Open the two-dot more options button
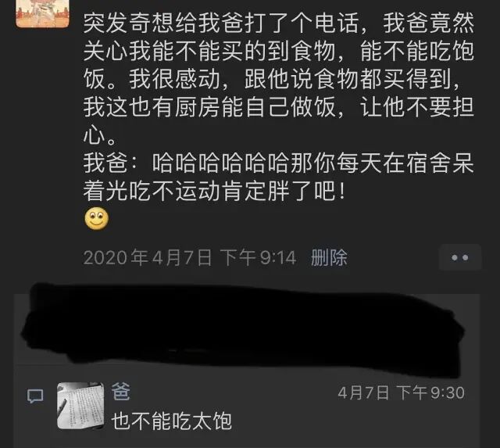 (x=460, y=257)
